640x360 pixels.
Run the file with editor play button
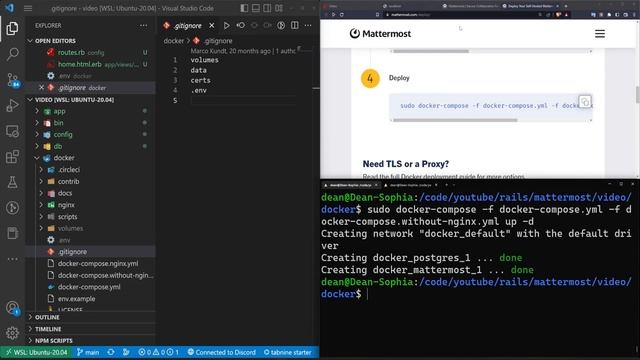tap(227, 25)
